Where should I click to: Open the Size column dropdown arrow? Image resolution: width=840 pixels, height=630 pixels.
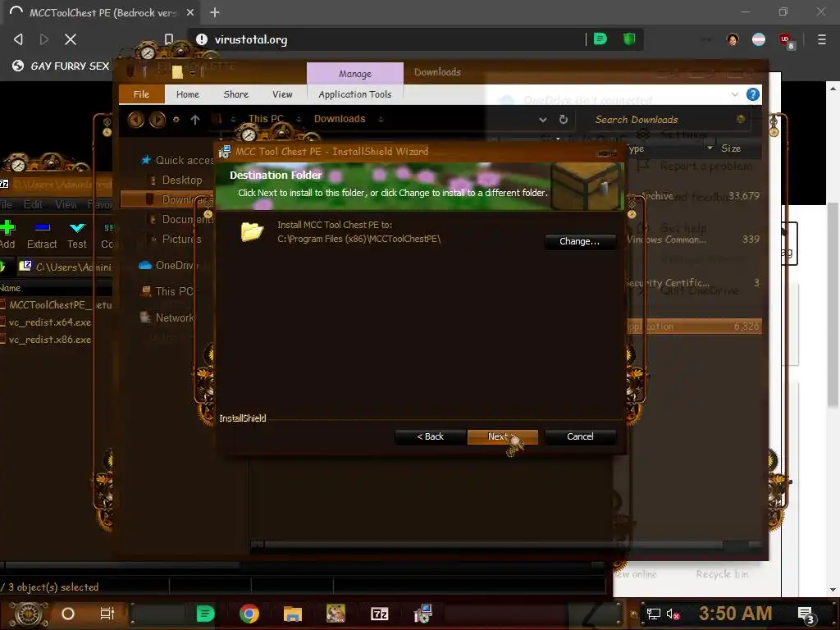point(710,148)
